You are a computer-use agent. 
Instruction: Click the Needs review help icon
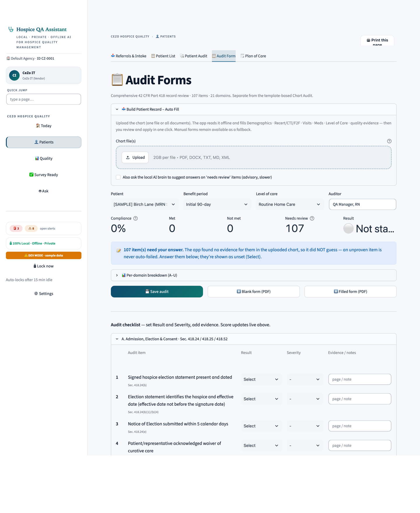coord(312,218)
